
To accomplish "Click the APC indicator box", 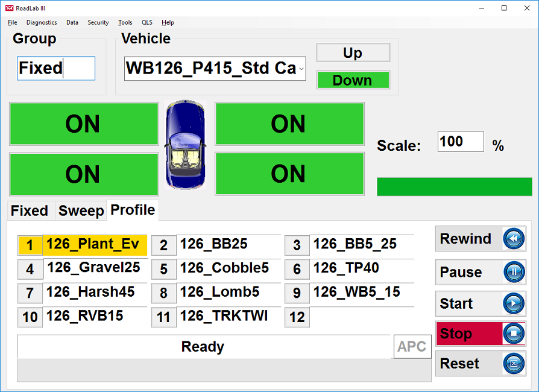I will [412, 347].
